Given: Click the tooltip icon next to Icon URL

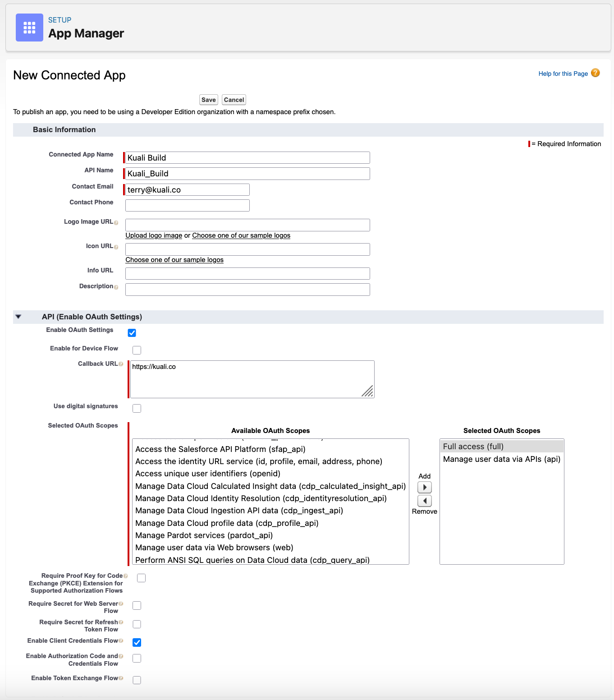Looking at the screenshot, I should click(x=117, y=247).
